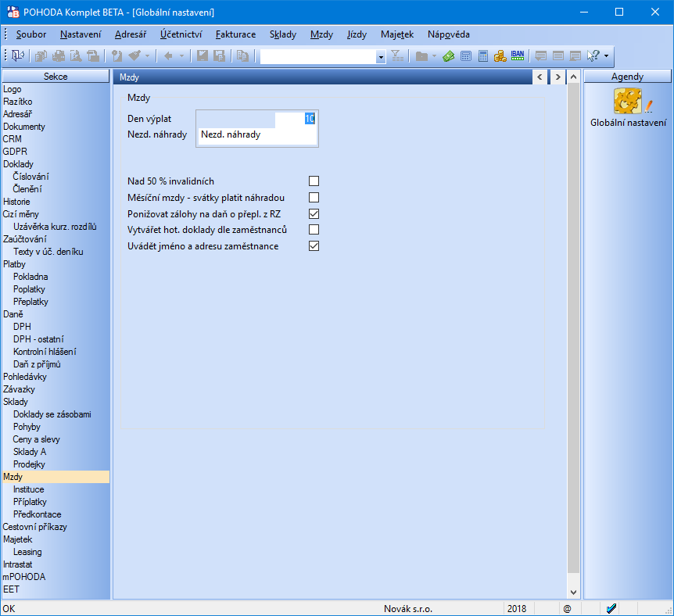
Task: Enable Nad 50 % invalidních checkbox
Action: (x=314, y=181)
